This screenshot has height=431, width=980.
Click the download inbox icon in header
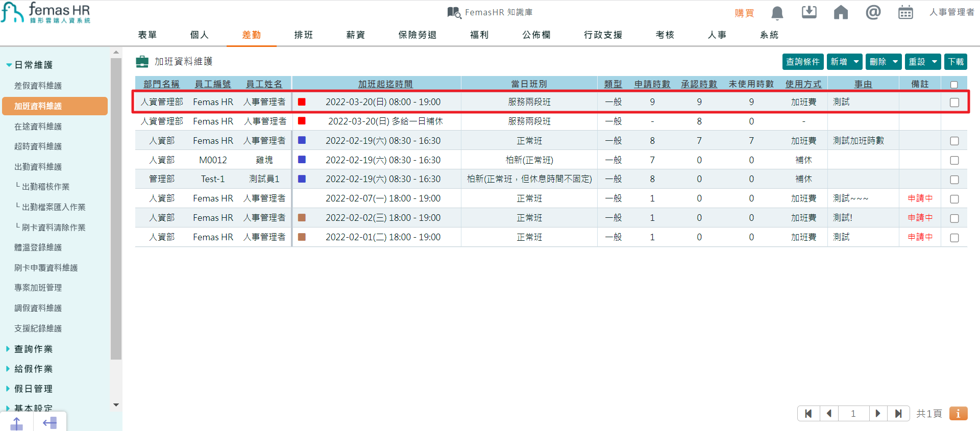point(809,12)
